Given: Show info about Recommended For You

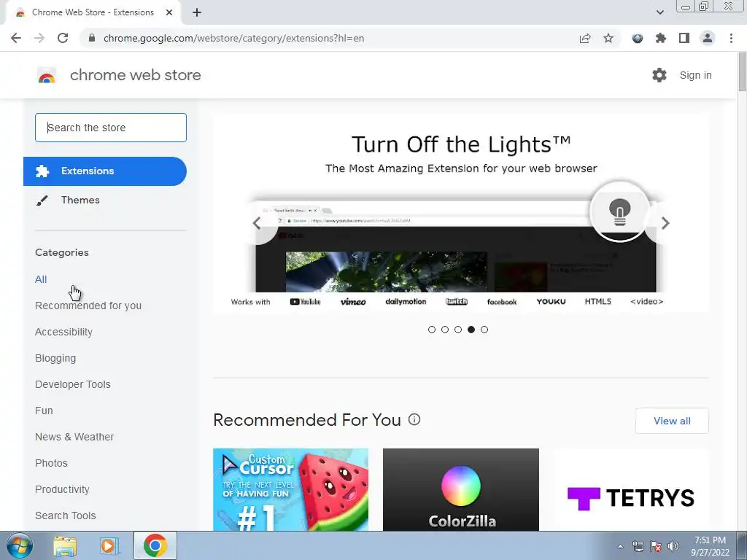Looking at the screenshot, I should point(414,419).
